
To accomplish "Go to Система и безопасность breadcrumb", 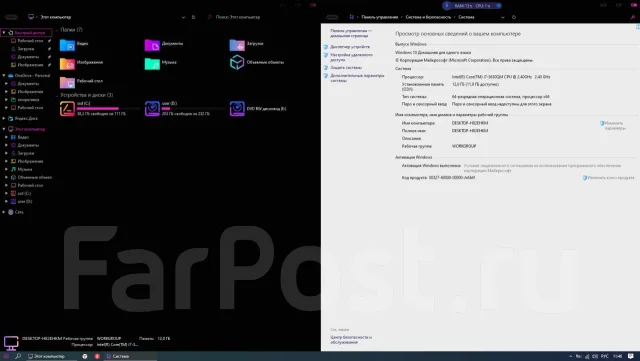I will [428, 17].
